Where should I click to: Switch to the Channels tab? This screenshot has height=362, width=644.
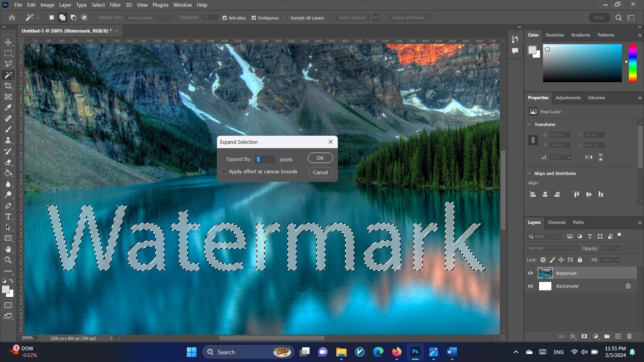coord(556,222)
